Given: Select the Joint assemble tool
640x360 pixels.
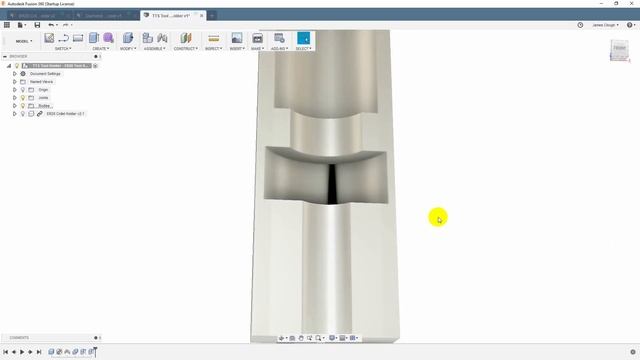Looking at the screenshot, I should tap(162, 38).
